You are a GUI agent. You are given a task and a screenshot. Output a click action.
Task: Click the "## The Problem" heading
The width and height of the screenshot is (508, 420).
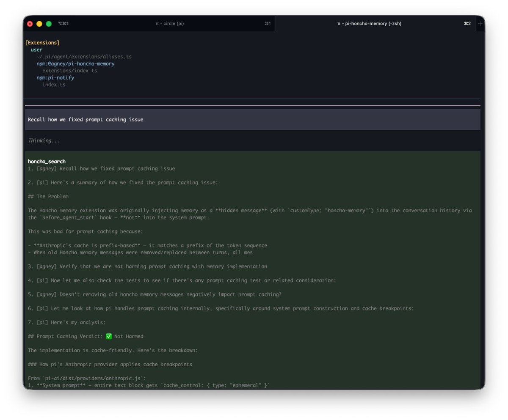coord(48,197)
